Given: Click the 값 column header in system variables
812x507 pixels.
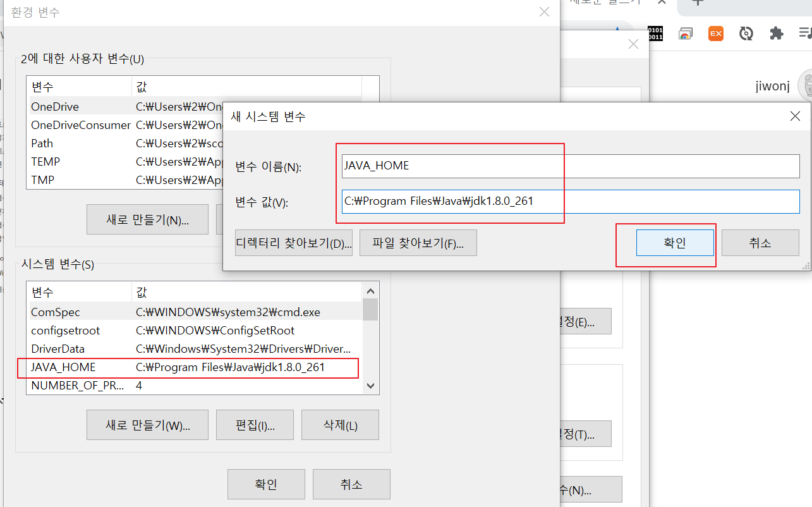Looking at the screenshot, I should point(246,292).
